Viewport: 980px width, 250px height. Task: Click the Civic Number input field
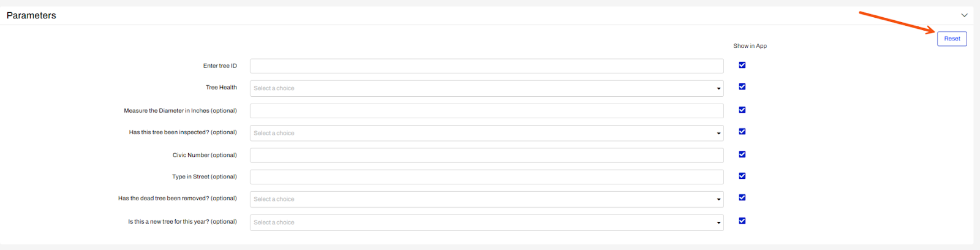486,156
